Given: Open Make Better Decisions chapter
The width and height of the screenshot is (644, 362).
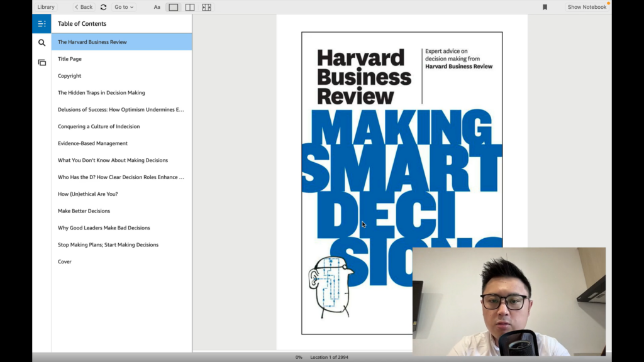Looking at the screenshot, I should [x=121, y=211].
